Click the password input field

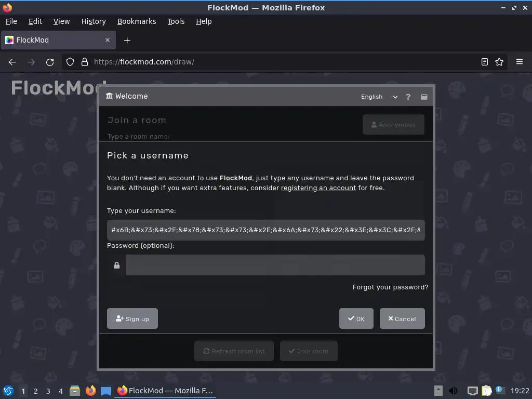tap(275, 265)
